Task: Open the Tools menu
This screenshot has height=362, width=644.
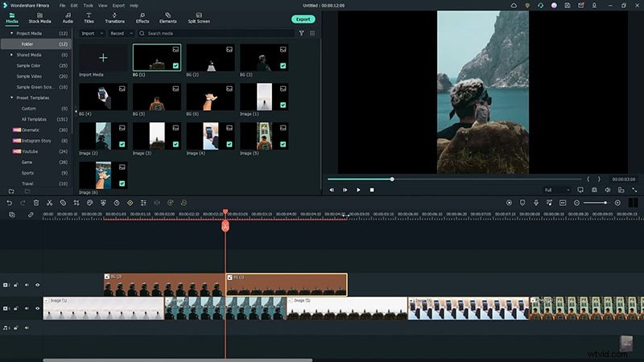Action: pos(89,6)
